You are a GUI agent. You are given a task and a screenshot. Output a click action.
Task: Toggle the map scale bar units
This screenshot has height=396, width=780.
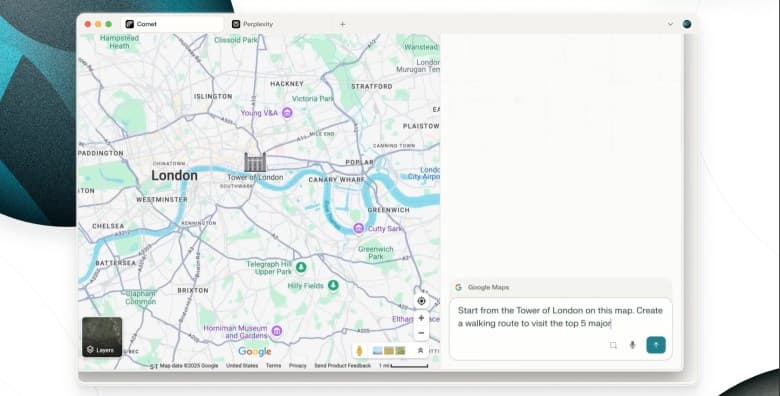coord(403,366)
